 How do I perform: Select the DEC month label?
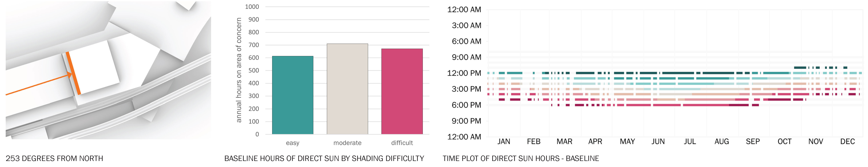click(847, 141)
